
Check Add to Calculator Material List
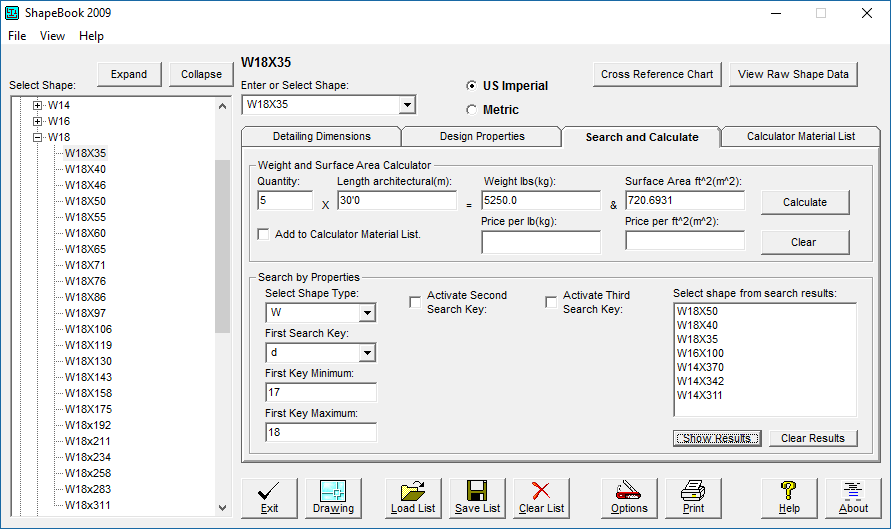[263, 234]
